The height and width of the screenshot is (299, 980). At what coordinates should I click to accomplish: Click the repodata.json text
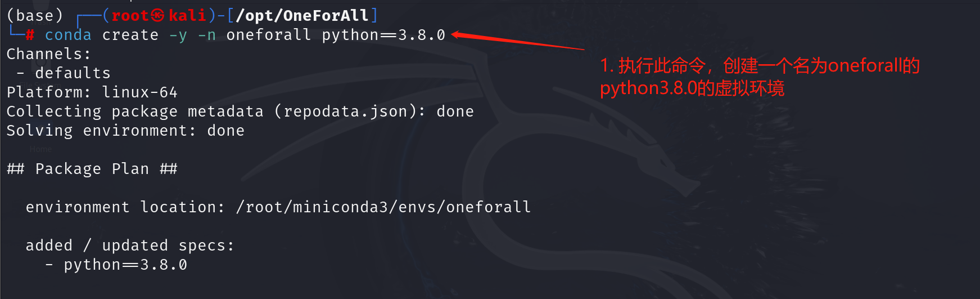350,111
